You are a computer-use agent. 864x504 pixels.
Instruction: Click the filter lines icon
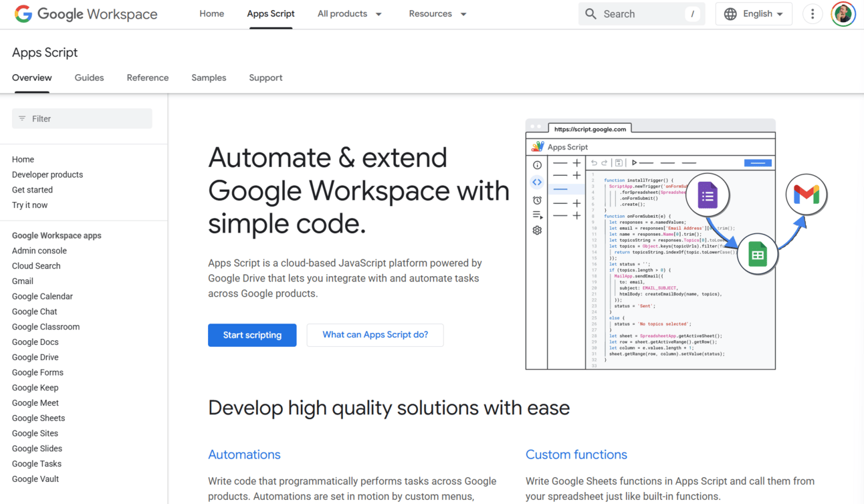22,118
